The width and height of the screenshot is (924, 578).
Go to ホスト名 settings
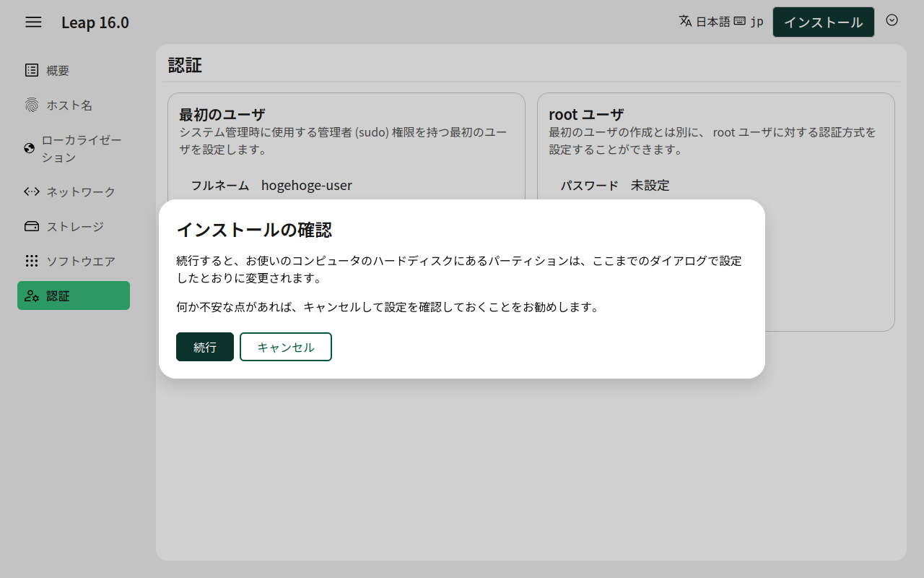(x=74, y=105)
